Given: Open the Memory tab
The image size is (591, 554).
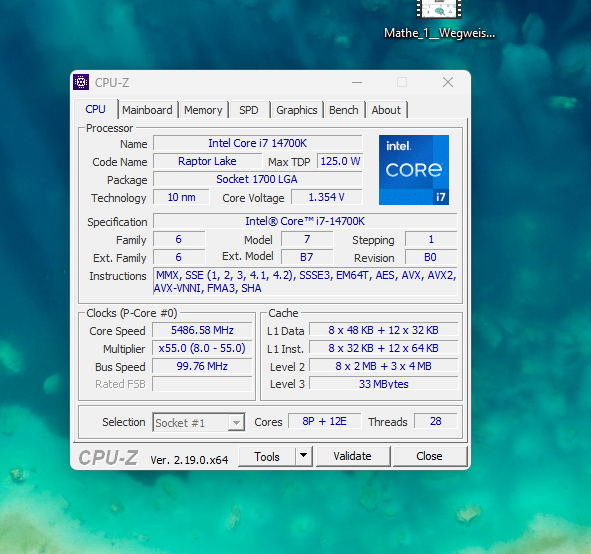Looking at the screenshot, I should (203, 110).
